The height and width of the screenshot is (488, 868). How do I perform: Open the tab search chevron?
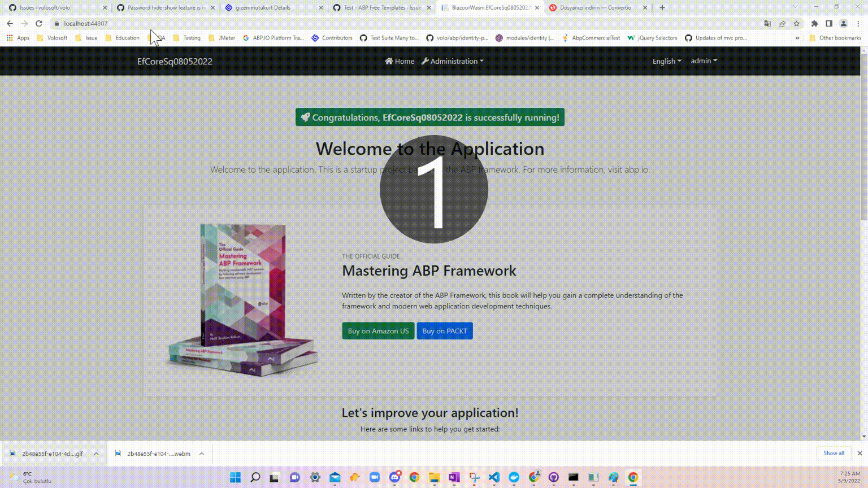pos(795,7)
